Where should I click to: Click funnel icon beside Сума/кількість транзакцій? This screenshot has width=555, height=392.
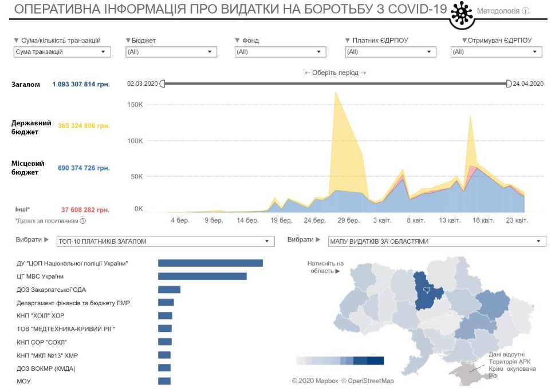(15, 41)
